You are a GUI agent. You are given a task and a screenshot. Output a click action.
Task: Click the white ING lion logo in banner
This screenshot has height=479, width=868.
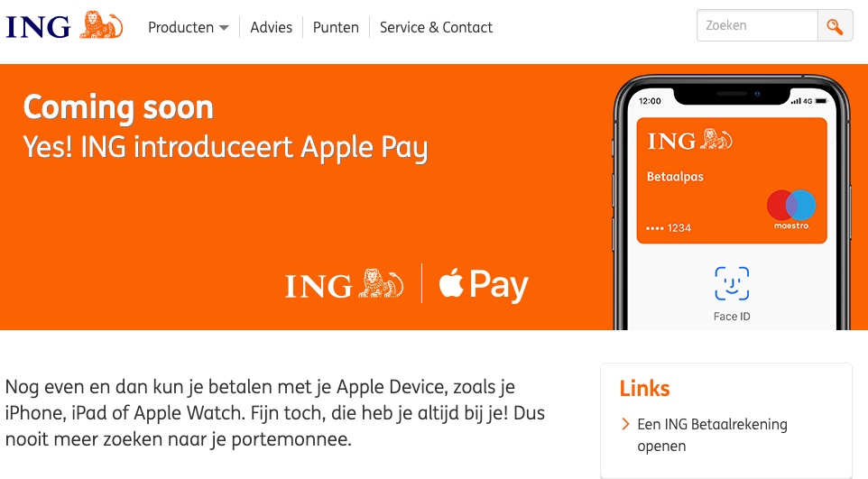pyautogui.click(x=345, y=285)
